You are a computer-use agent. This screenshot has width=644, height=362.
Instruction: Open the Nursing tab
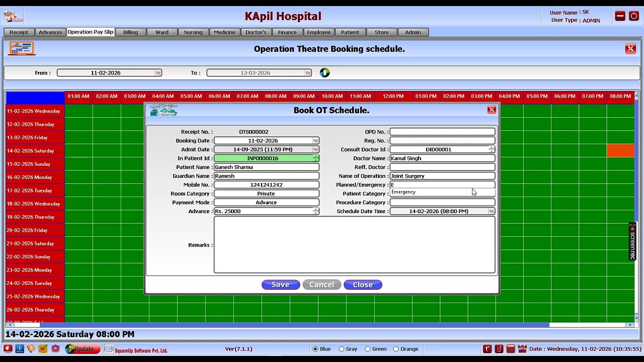click(193, 32)
